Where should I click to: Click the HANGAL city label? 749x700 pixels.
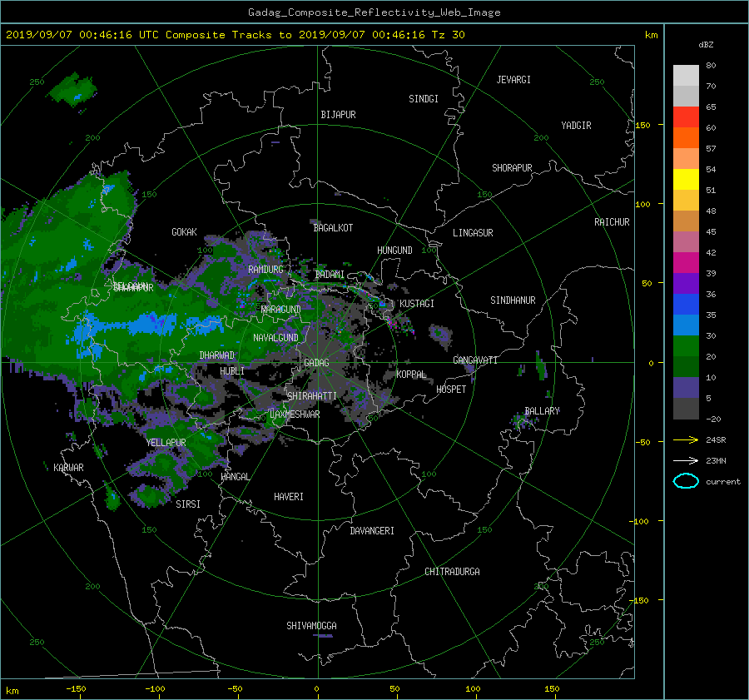[235, 477]
